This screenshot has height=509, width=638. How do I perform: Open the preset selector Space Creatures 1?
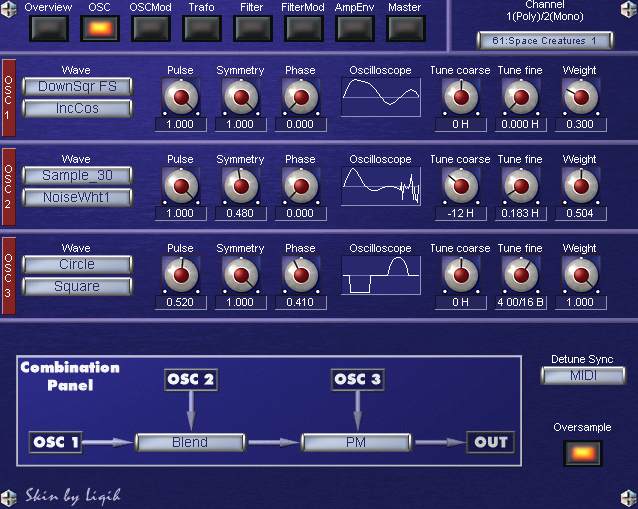point(544,41)
